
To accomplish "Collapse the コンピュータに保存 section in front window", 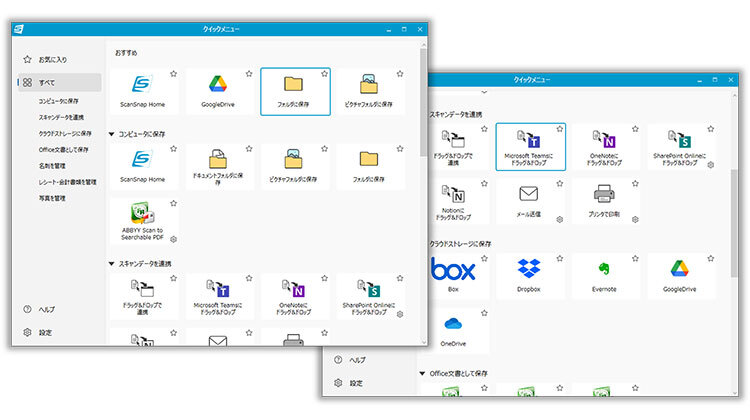I will [111, 134].
